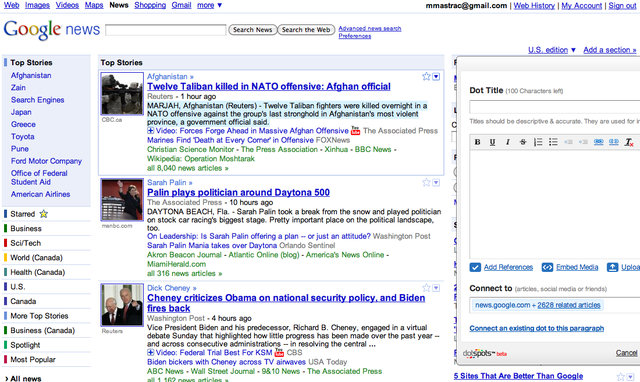Click the Dot Title text field
This screenshot has height=382, width=640.
pyautogui.click(x=554, y=107)
